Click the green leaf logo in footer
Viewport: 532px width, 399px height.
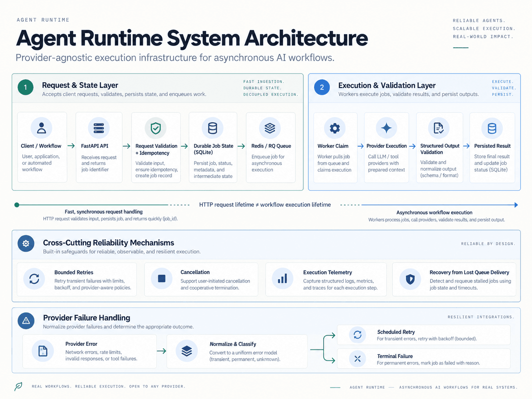(x=18, y=386)
